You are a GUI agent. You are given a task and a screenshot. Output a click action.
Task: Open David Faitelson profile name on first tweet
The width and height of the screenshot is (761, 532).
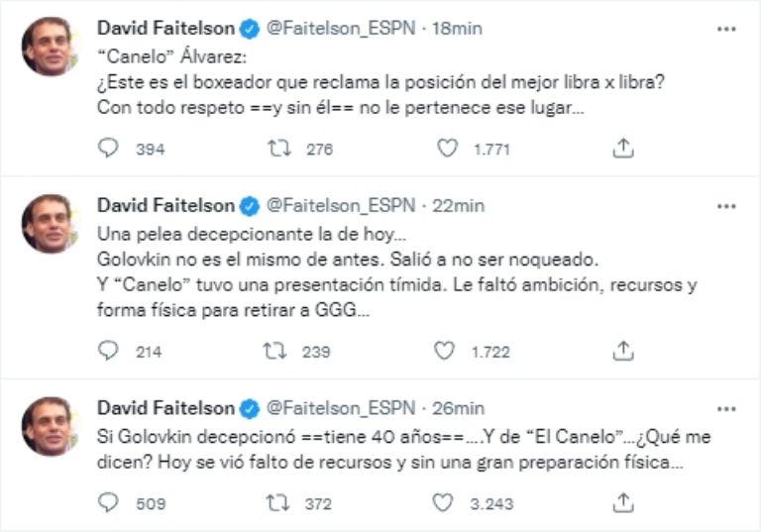(x=166, y=29)
